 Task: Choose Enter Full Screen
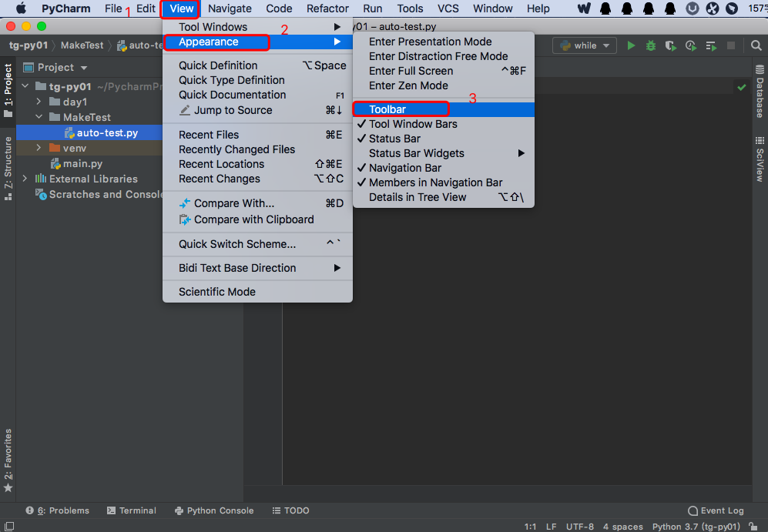[x=443, y=71]
